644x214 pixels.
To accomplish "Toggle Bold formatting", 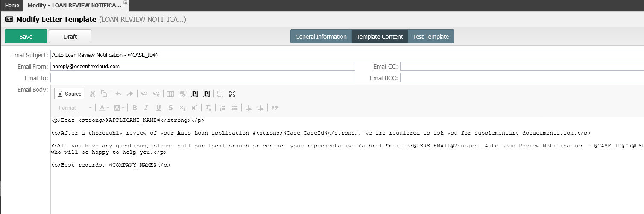I will pyautogui.click(x=135, y=108).
